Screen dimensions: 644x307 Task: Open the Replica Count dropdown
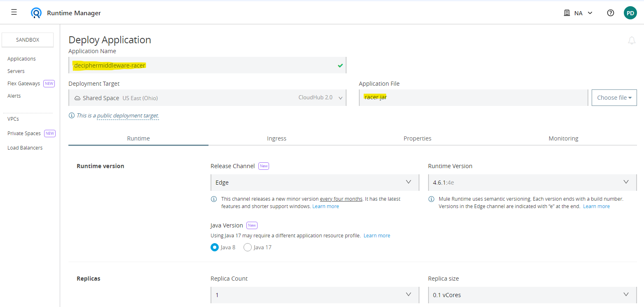pyautogui.click(x=314, y=295)
